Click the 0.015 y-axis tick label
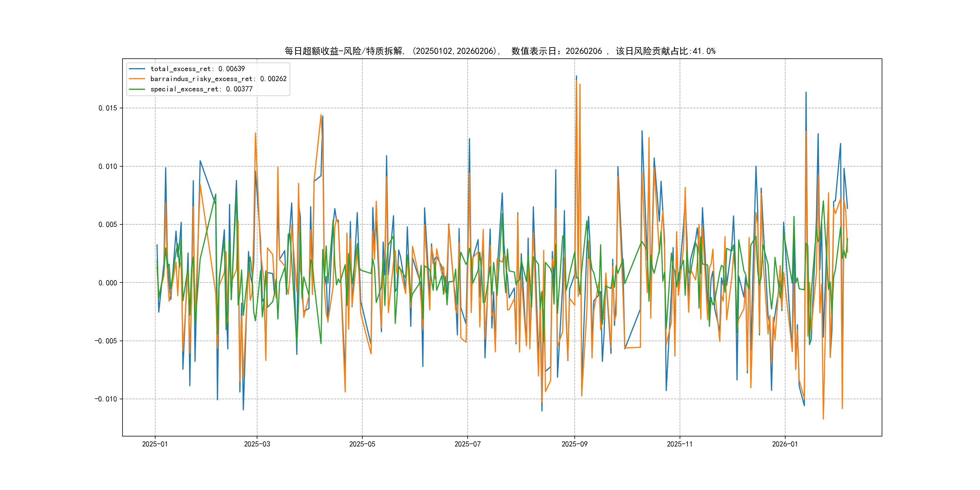Viewport: 980px width, 490px height. click(x=108, y=108)
